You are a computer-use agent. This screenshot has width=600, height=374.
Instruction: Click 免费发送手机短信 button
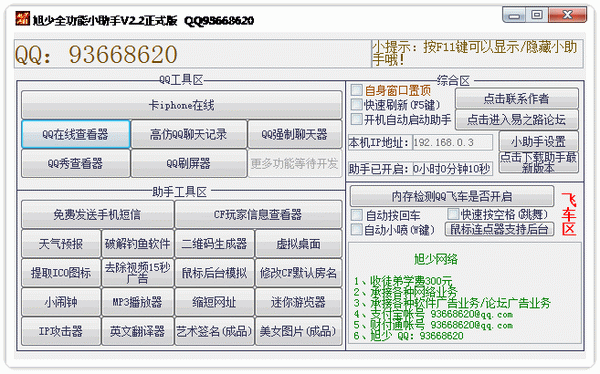[x=98, y=214]
